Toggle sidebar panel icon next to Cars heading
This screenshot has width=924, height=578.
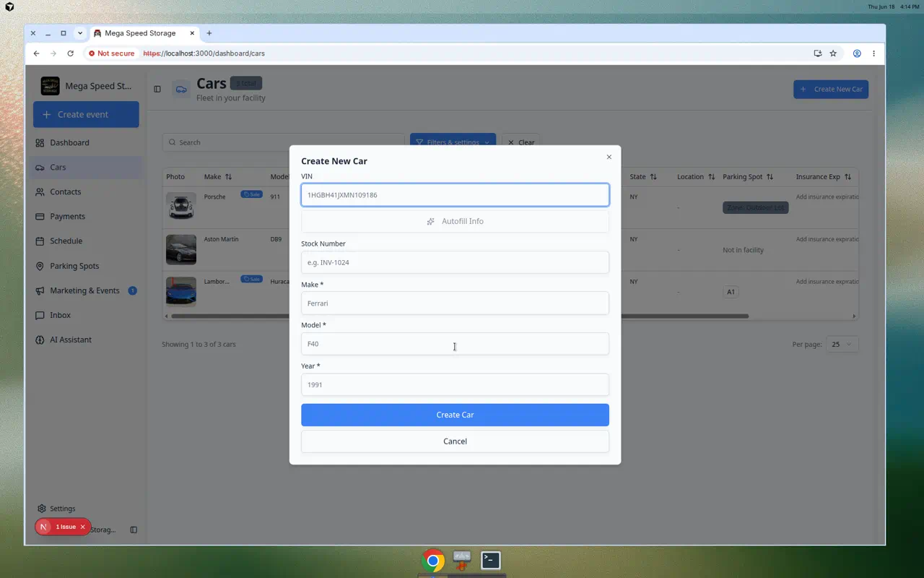pyautogui.click(x=157, y=89)
